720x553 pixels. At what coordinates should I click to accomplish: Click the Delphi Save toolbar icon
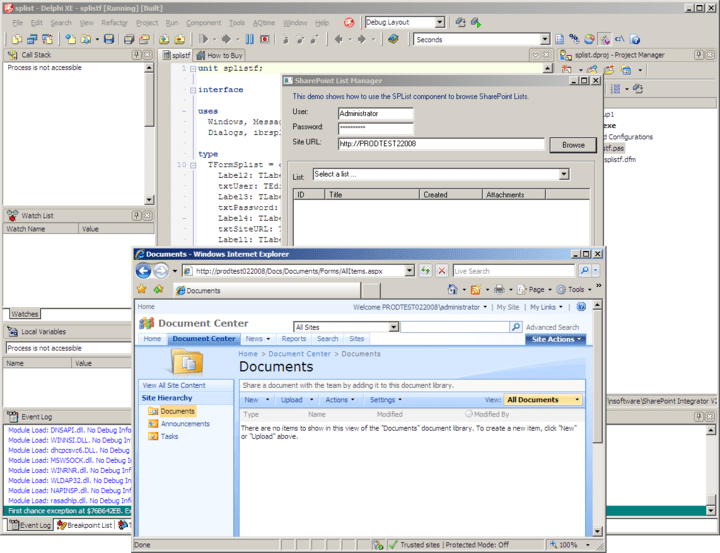[x=108, y=39]
